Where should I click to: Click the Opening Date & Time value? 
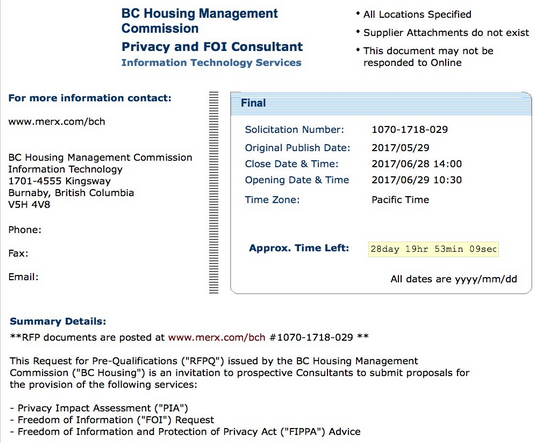click(x=417, y=180)
